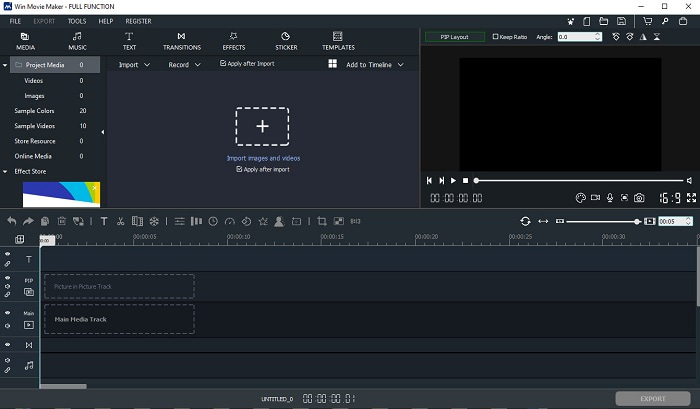
Task: Switch to the TRANSITIONS tab
Action: click(x=182, y=41)
